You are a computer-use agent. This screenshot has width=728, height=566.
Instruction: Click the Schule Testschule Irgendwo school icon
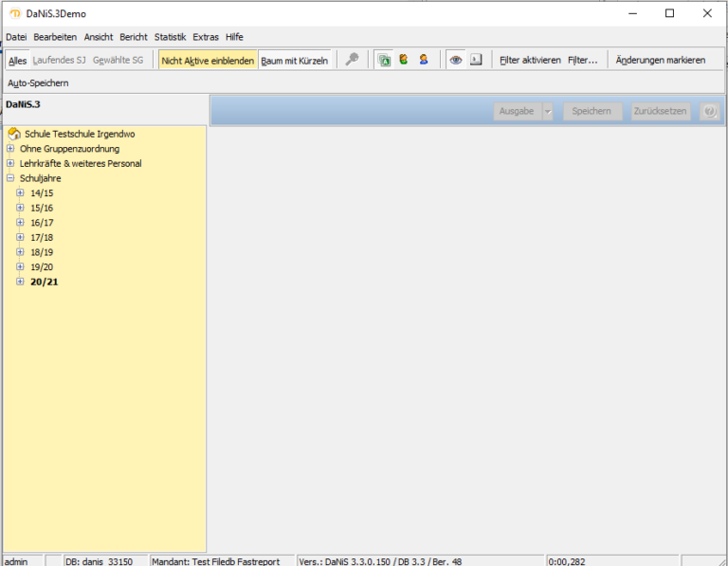[x=14, y=135]
